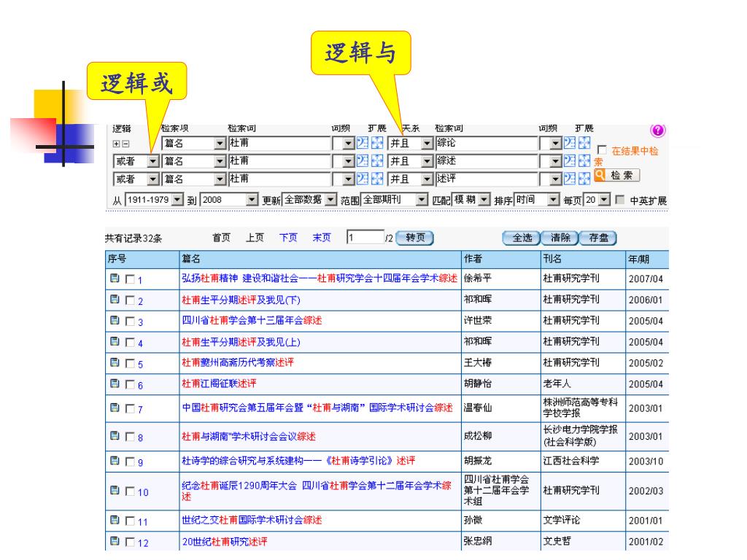
Task: Click the save icon for record 11
Action: click(x=115, y=520)
